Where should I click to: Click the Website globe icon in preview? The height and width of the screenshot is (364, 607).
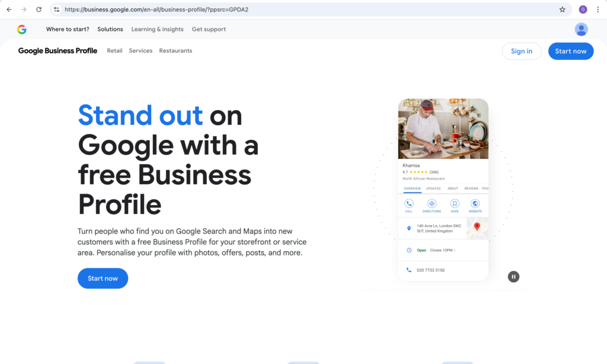(x=475, y=203)
